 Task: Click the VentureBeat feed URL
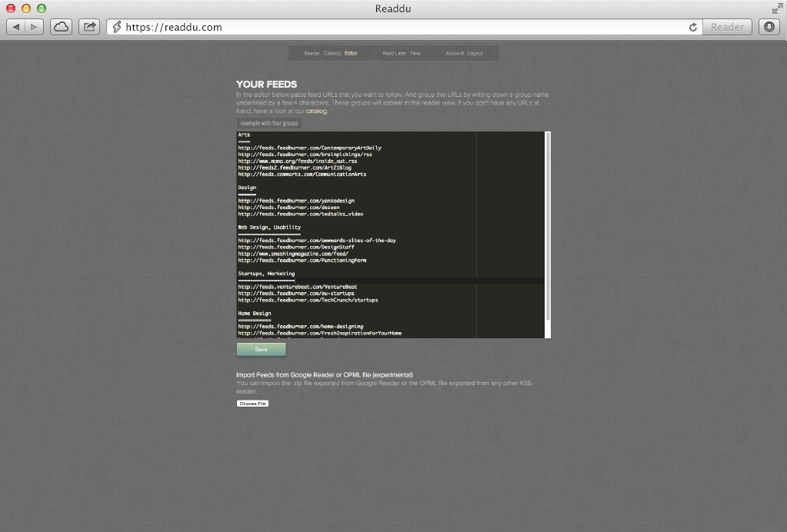(298, 287)
